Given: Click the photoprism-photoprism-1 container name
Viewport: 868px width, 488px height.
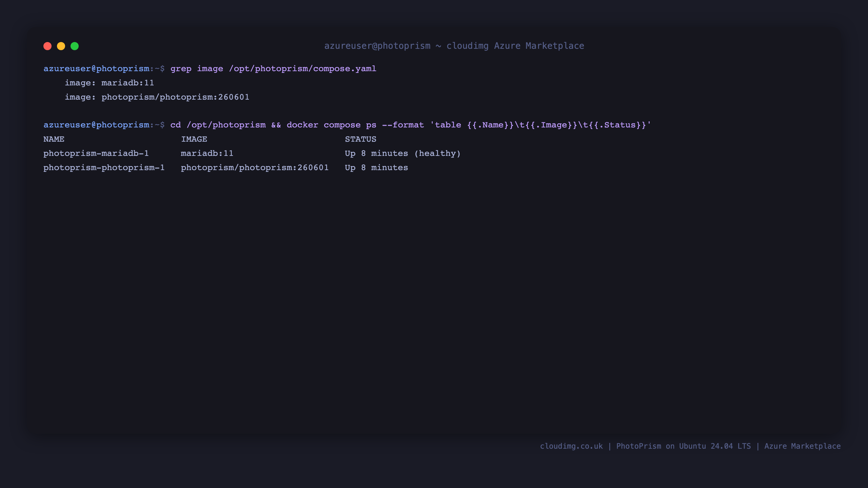Looking at the screenshot, I should point(104,168).
